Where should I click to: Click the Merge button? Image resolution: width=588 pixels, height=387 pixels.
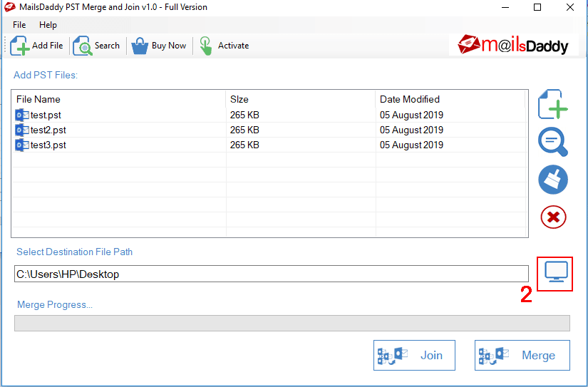[522, 355]
